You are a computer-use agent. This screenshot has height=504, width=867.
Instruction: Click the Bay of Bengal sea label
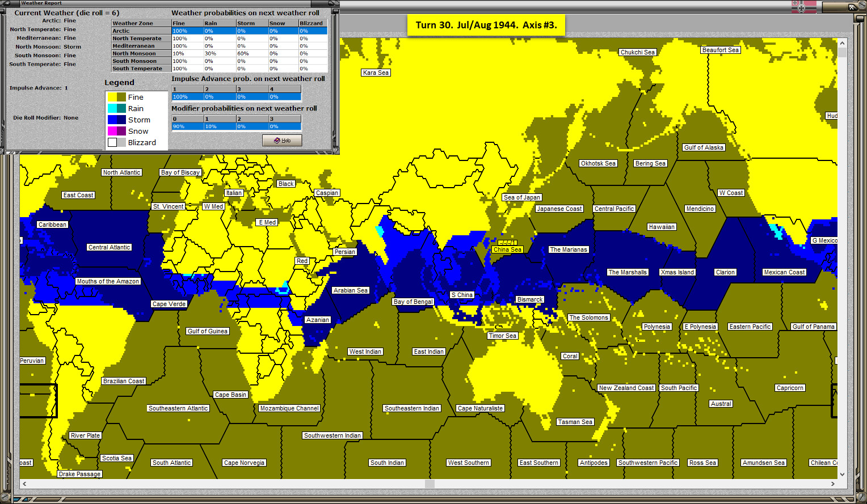(x=413, y=302)
